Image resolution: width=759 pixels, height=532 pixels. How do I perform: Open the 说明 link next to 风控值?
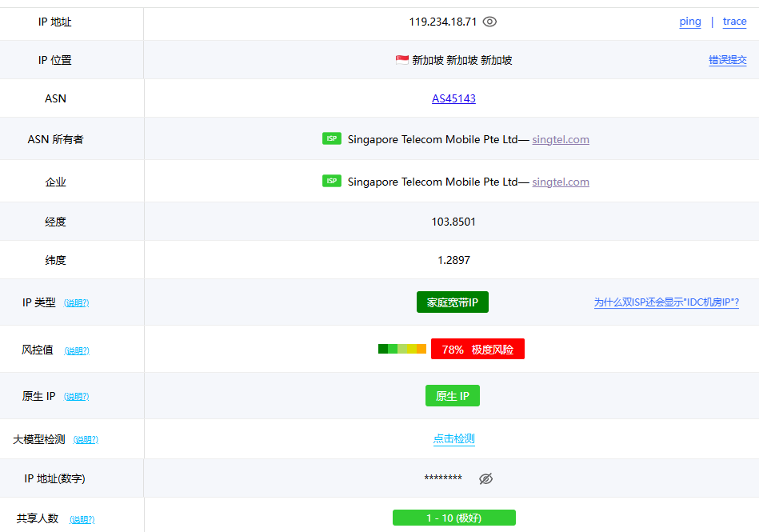(77, 350)
